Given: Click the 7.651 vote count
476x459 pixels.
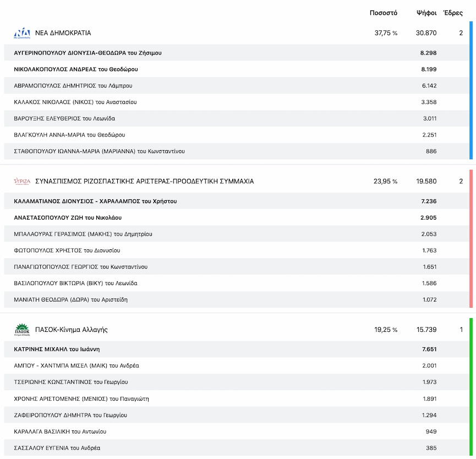Looking at the screenshot, I should click(x=429, y=349).
